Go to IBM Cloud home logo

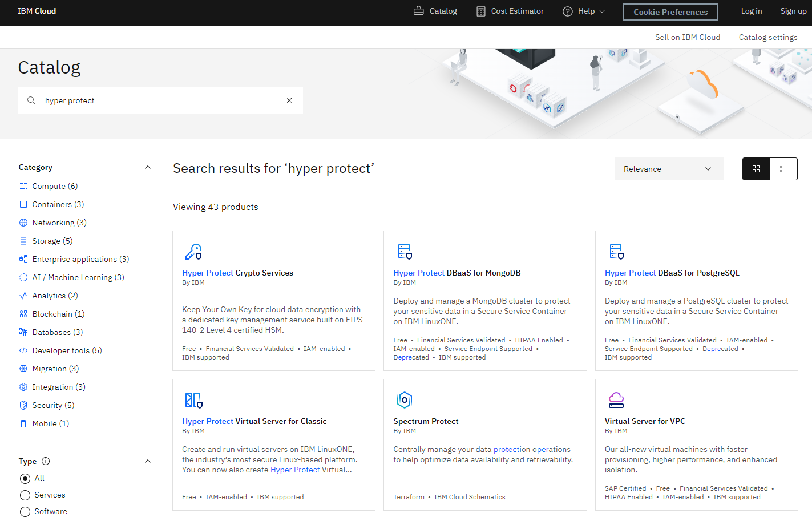[37, 11]
